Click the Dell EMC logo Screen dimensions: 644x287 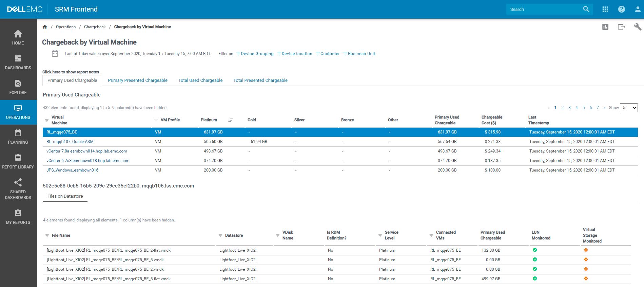point(25,9)
